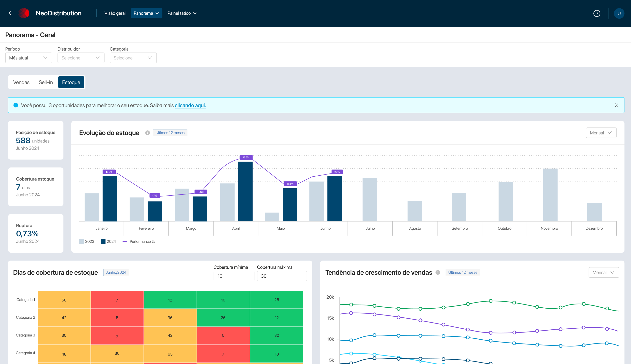Click the Visão geral navigation item
Screen dimensions: 631x364
coord(115,13)
